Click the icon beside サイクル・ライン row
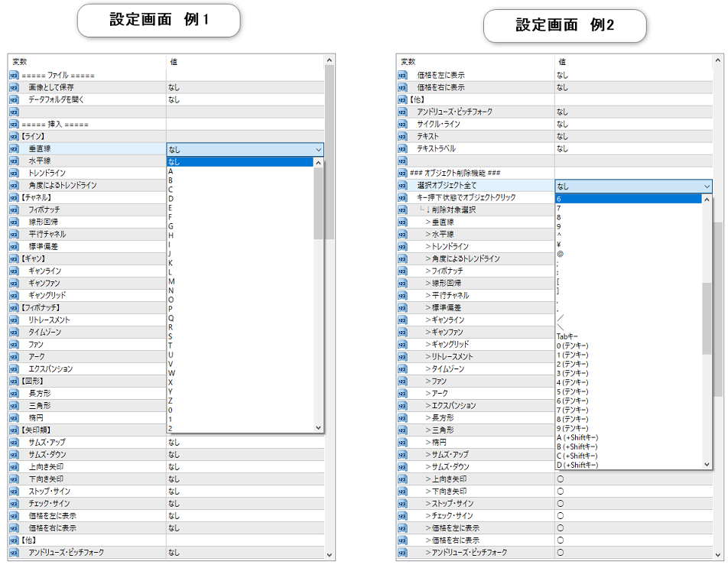This screenshot has height=568, width=728. point(402,125)
